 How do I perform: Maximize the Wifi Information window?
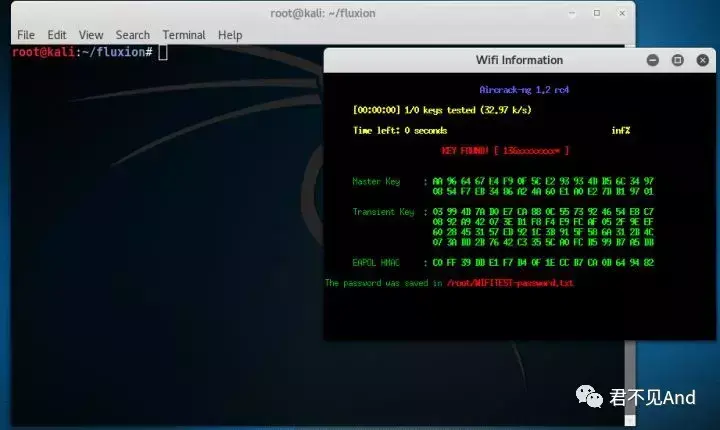(x=677, y=60)
